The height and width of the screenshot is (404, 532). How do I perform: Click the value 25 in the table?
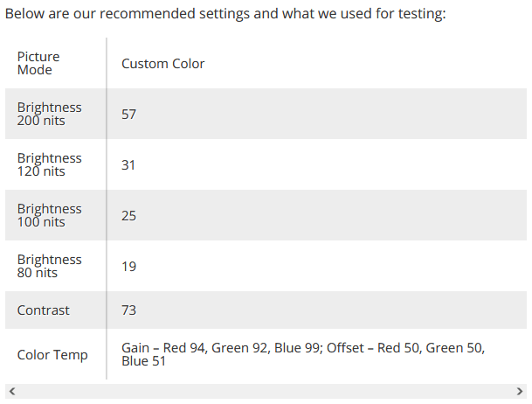click(x=128, y=216)
